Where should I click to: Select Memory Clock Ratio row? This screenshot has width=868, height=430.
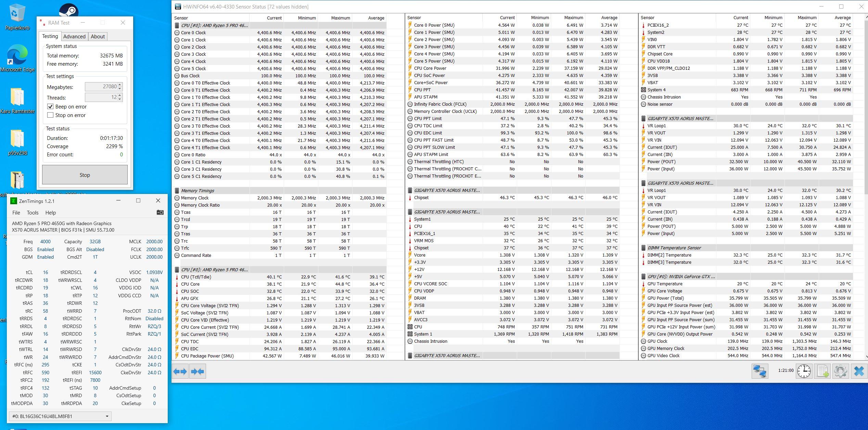click(280, 205)
